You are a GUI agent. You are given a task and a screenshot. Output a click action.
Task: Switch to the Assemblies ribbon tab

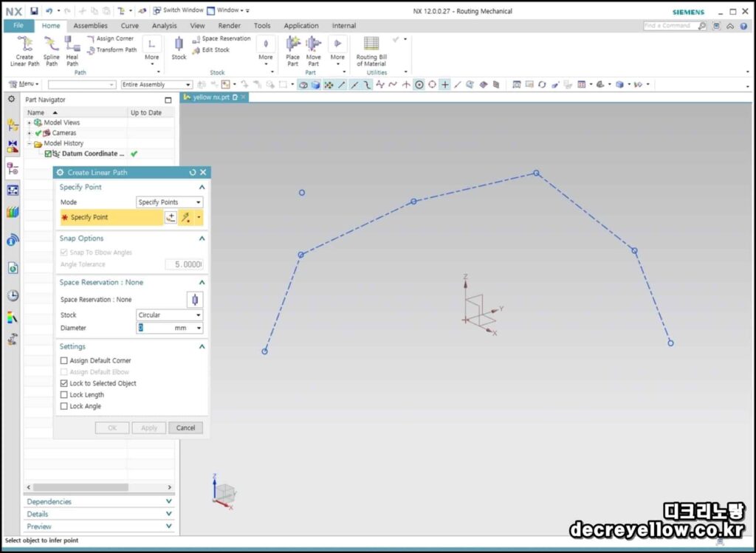pos(90,26)
